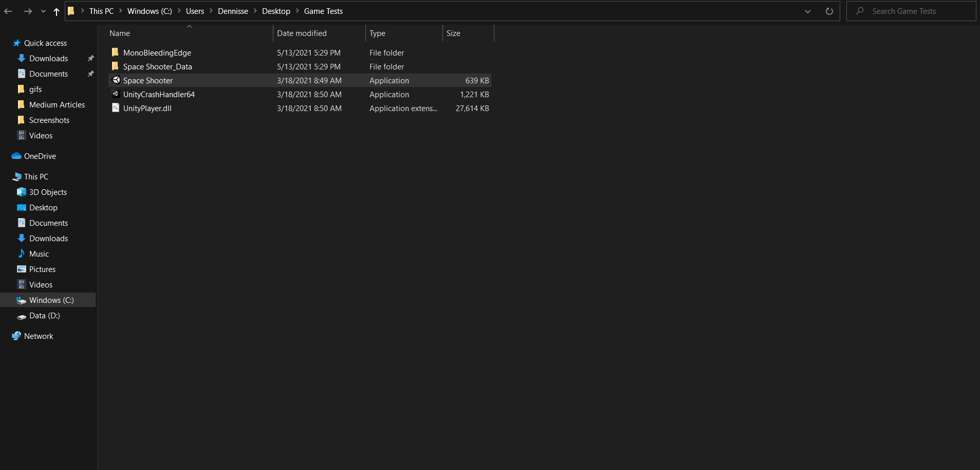
Task: Click the This PC computer icon
Action: click(17, 176)
